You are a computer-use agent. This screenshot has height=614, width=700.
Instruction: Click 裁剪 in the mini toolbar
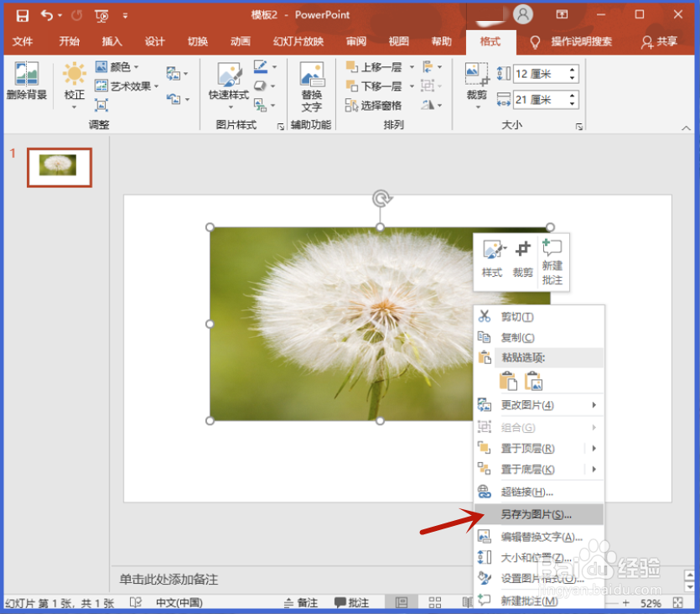click(523, 259)
